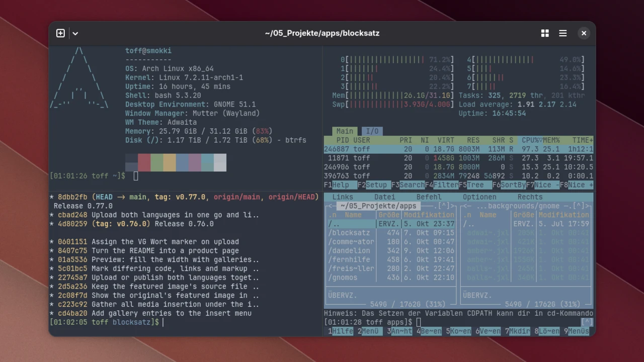Open the Rechts menu in Midnight Commander
Viewport: 644px width, 362px height.
point(530,197)
